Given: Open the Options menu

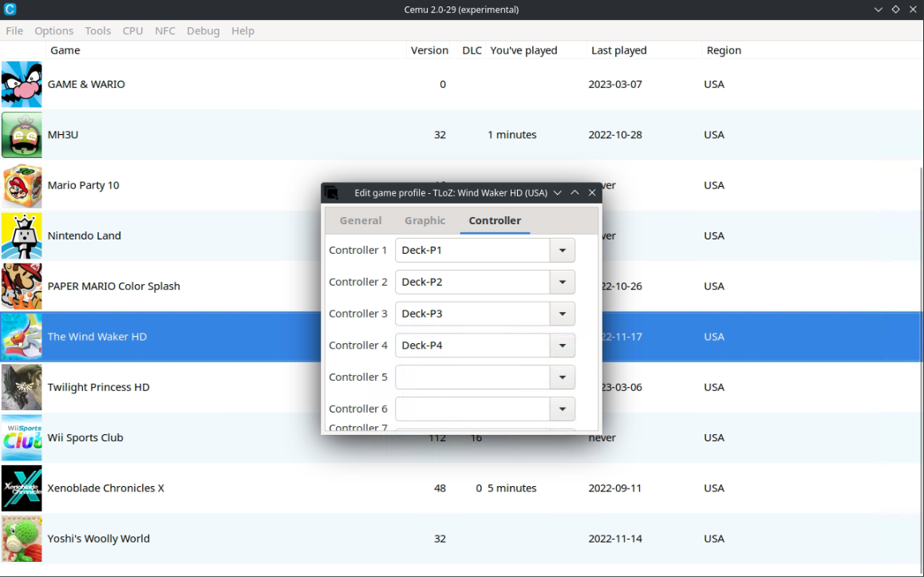Looking at the screenshot, I should [53, 30].
